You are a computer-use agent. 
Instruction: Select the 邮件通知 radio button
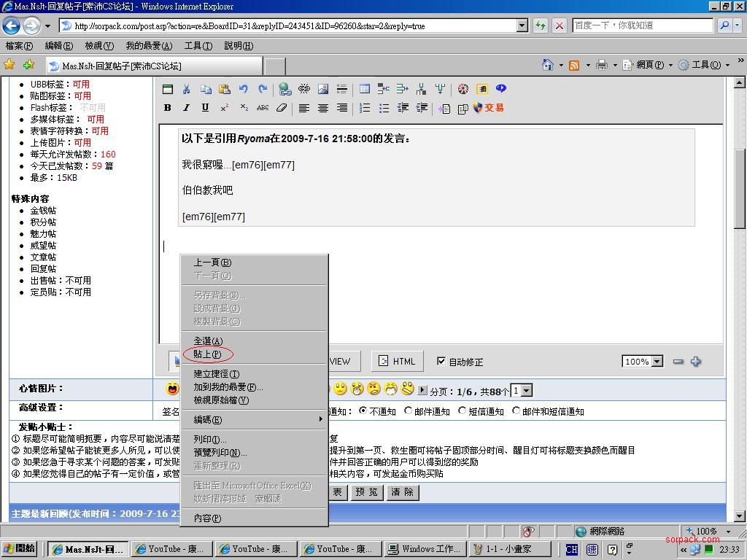409,411
